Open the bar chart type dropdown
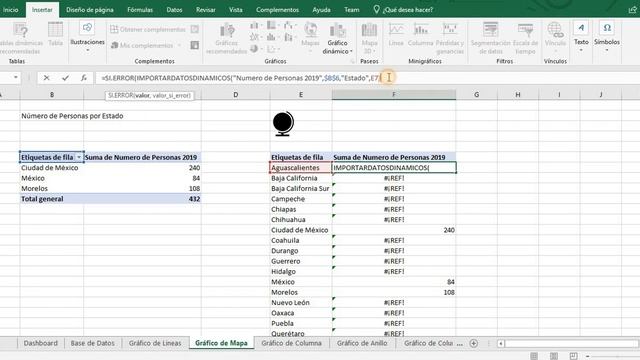 256,26
